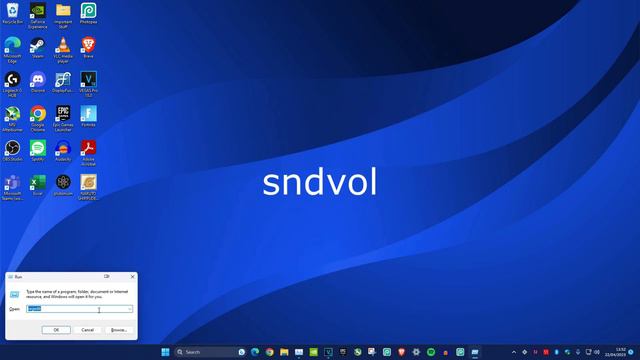The height and width of the screenshot is (360, 640).
Task: Select the Recycle Bin desktop icon
Action: tap(12, 13)
